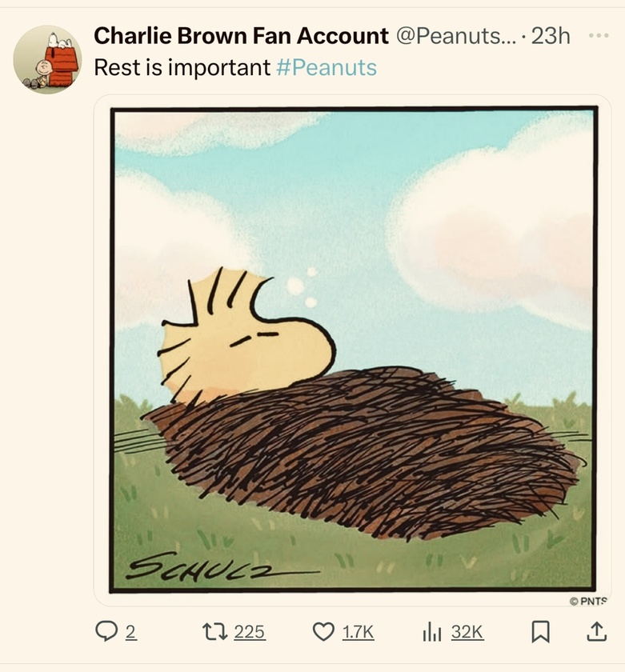
Task: Bookmark this Peanuts post
Action: tap(540, 632)
